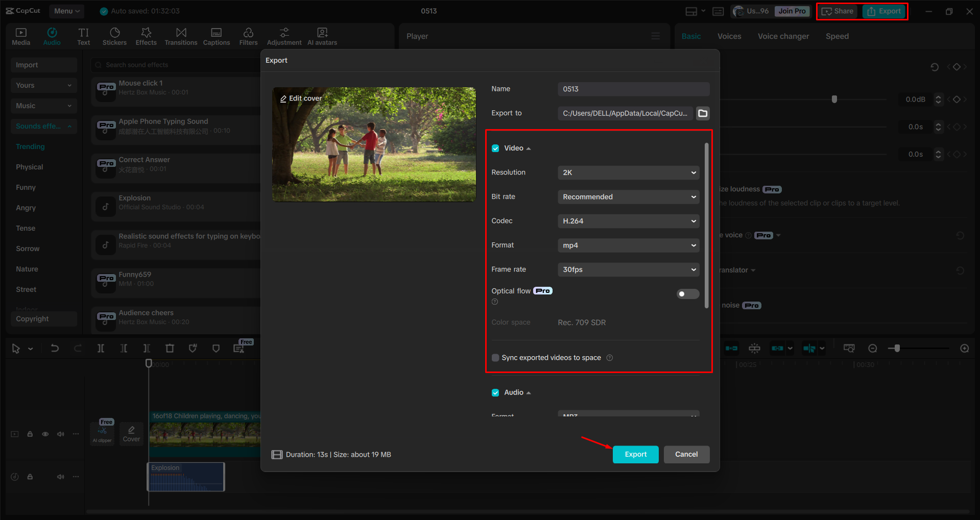Select the Transitions tool in top toolbar
This screenshot has height=520, width=980.
coord(181,36)
